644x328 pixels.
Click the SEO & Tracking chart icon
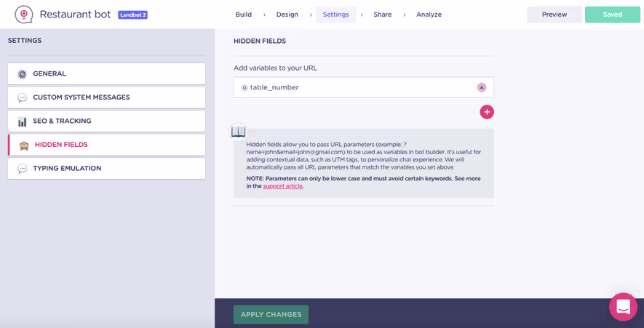22,121
